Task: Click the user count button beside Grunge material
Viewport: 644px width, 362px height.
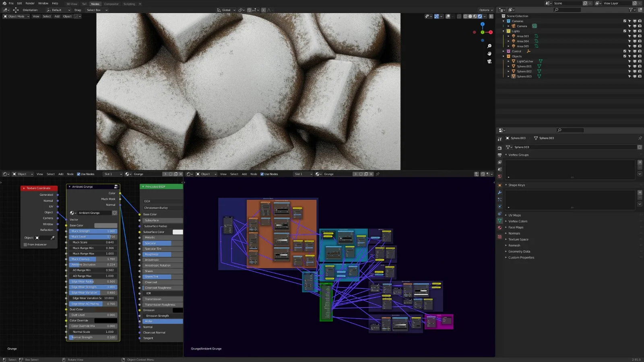Action: click(x=165, y=174)
